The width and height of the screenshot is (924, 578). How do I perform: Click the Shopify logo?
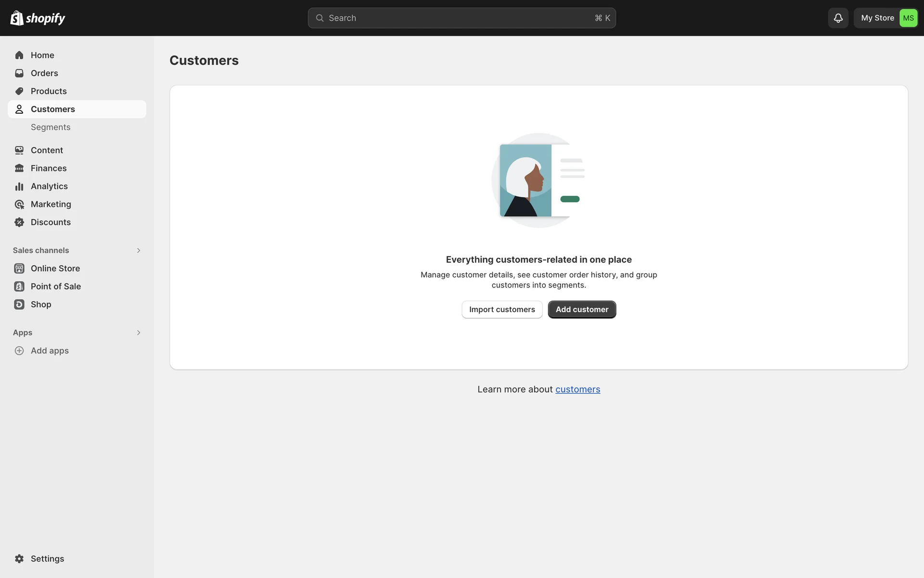(x=38, y=18)
